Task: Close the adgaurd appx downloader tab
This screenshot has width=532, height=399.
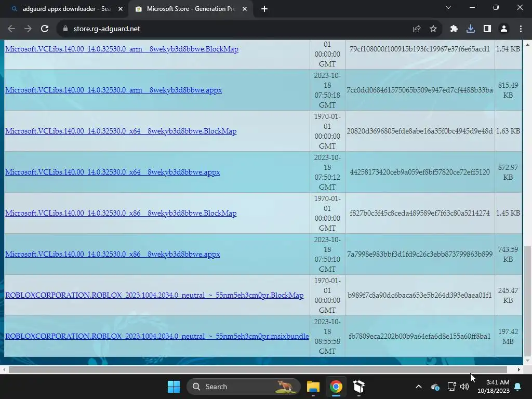Action: pyautogui.click(x=121, y=9)
